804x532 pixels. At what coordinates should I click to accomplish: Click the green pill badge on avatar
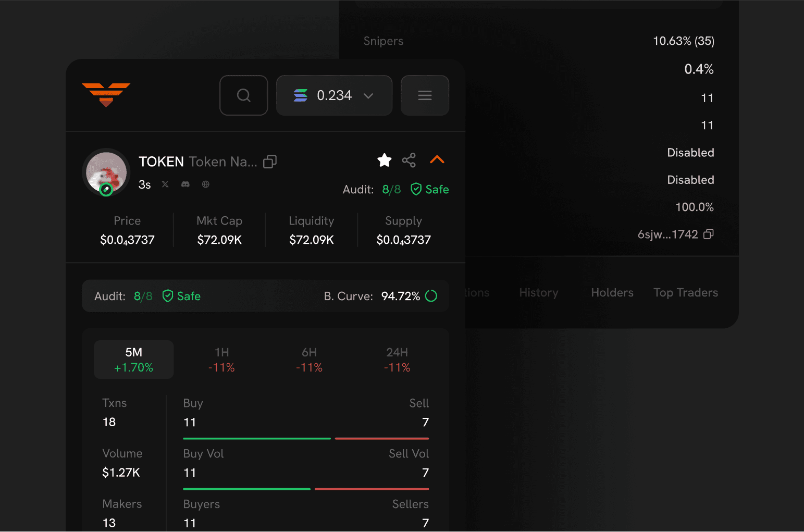click(106, 190)
